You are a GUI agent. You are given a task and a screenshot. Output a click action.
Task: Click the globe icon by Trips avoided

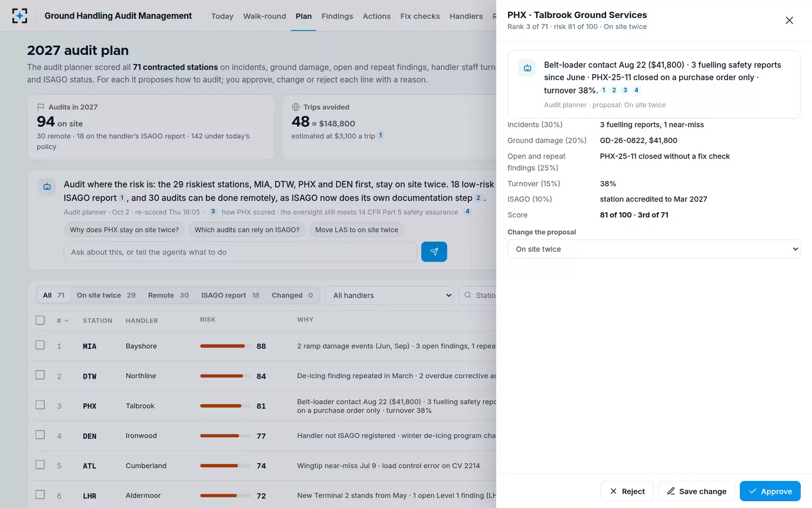(x=295, y=107)
